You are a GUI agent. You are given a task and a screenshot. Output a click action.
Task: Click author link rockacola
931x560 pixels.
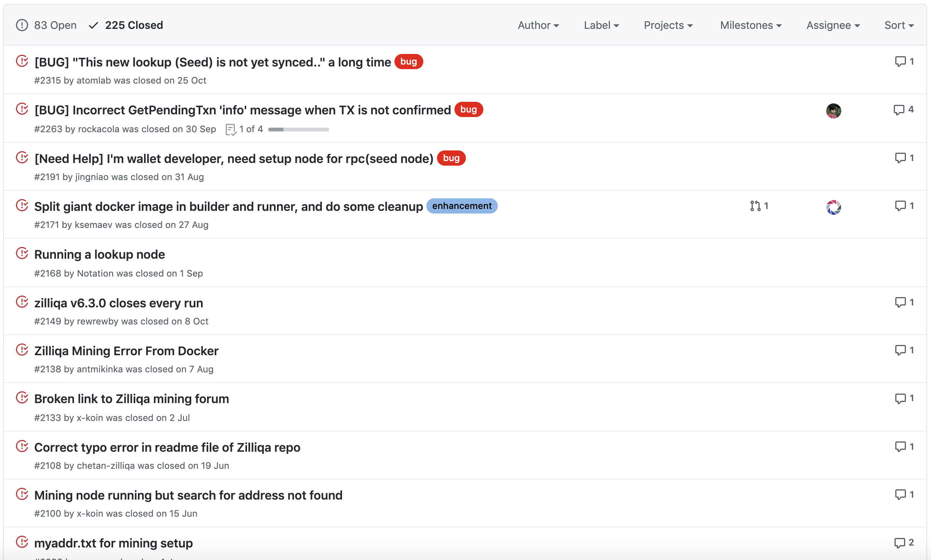pyautogui.click(x=98, y=129)
